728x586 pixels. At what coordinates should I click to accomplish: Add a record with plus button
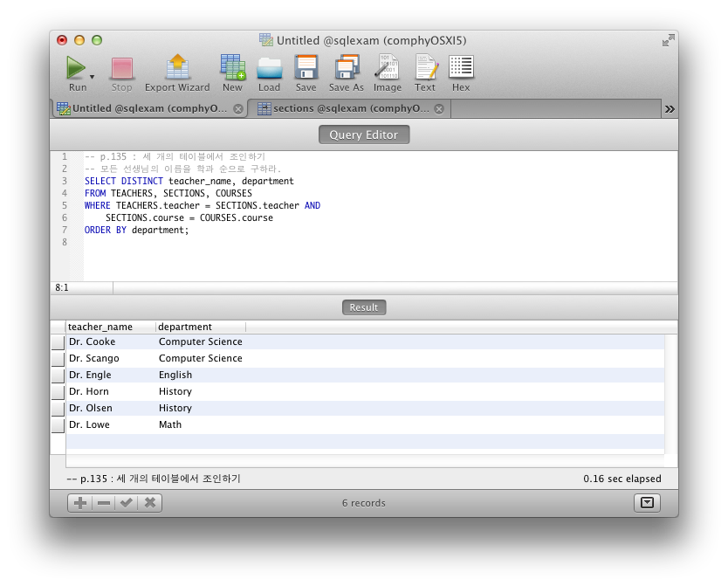79,503
